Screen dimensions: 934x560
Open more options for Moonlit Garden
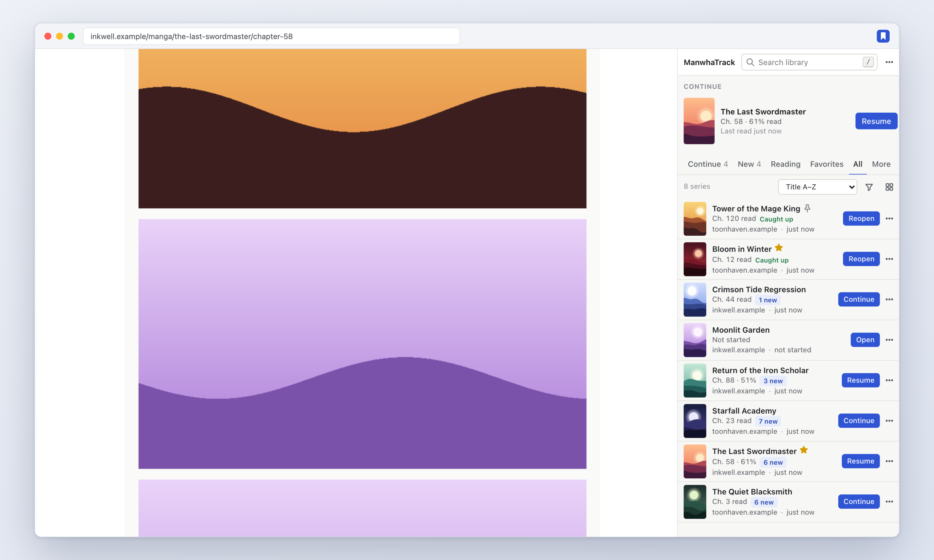click(889, 339)
